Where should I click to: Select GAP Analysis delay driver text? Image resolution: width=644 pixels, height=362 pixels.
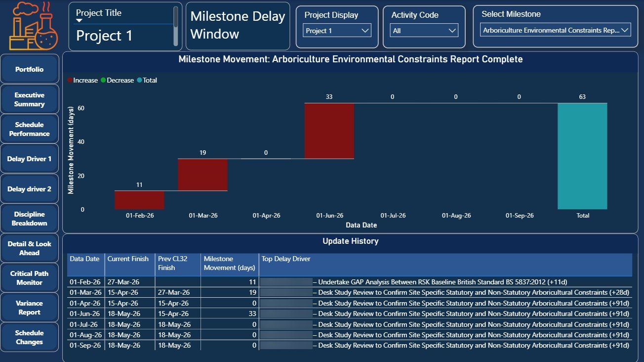[443, 282]
